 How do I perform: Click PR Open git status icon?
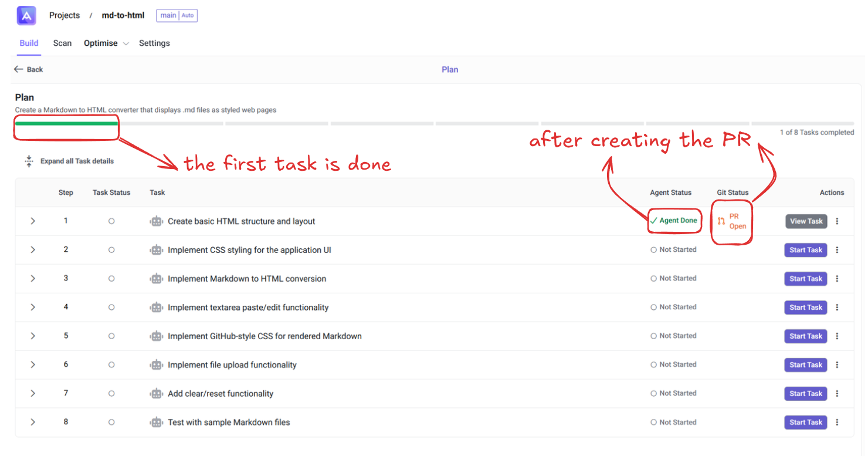[x=721, y=221]
